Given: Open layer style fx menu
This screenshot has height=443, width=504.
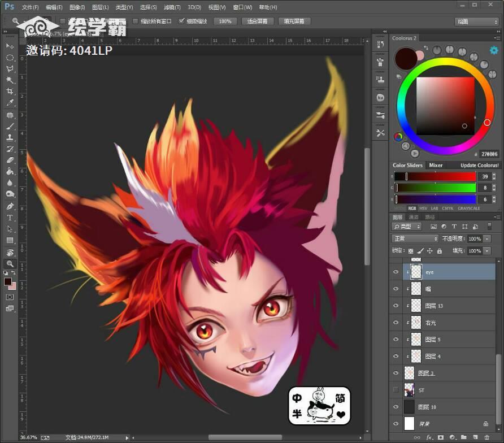Looking at the screenshot, I should tap(429, 437).
